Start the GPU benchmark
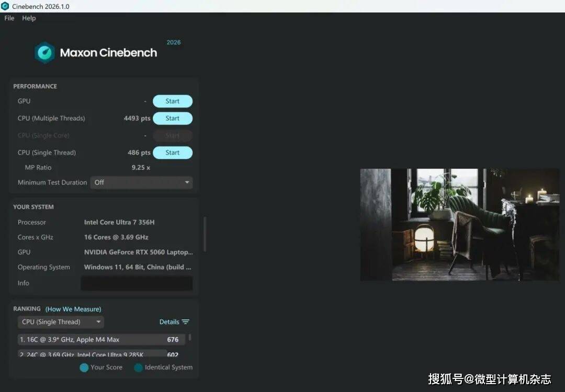Screen dimensions: 565x392 click(x=173, y=101)
